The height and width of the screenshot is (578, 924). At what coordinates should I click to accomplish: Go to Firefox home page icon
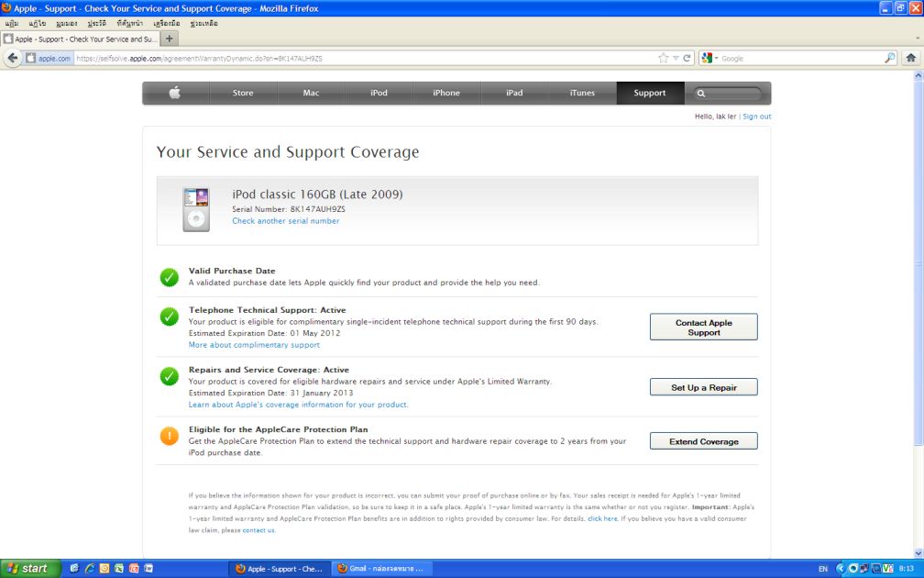[x=911, y=58]
